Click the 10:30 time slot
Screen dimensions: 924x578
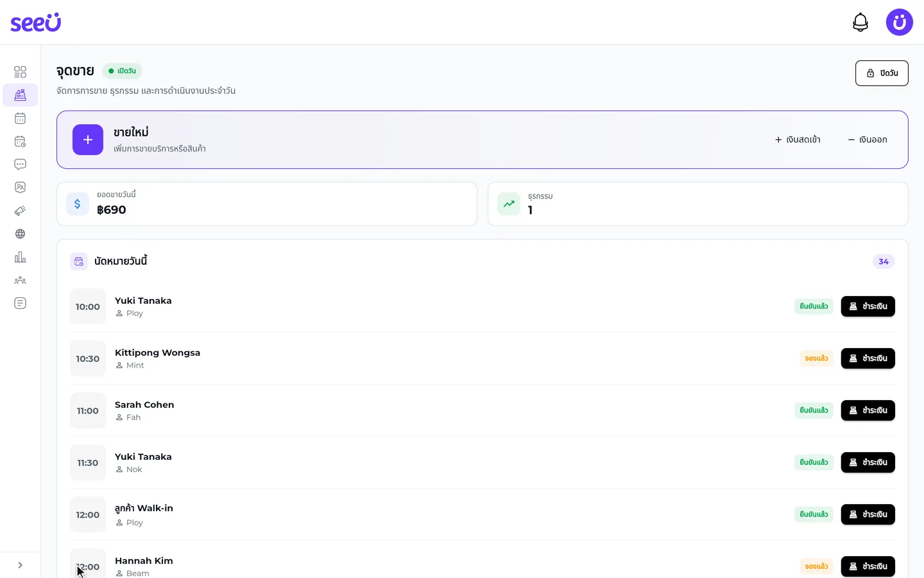[88, 358]
